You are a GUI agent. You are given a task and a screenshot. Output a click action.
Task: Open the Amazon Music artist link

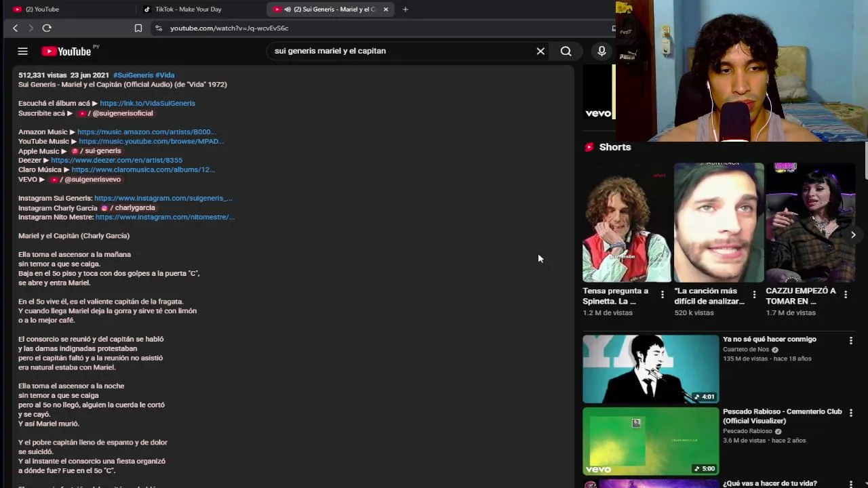tap(146, 132)
